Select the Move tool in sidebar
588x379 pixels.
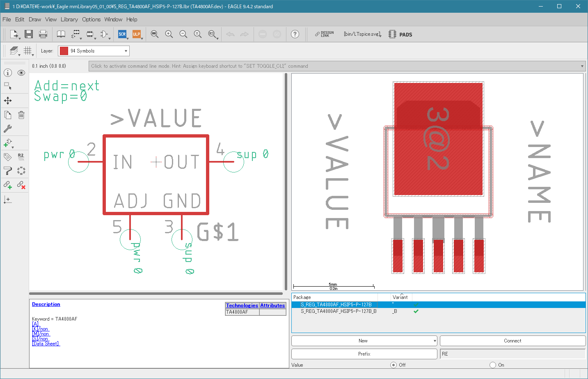coord(8,101)
